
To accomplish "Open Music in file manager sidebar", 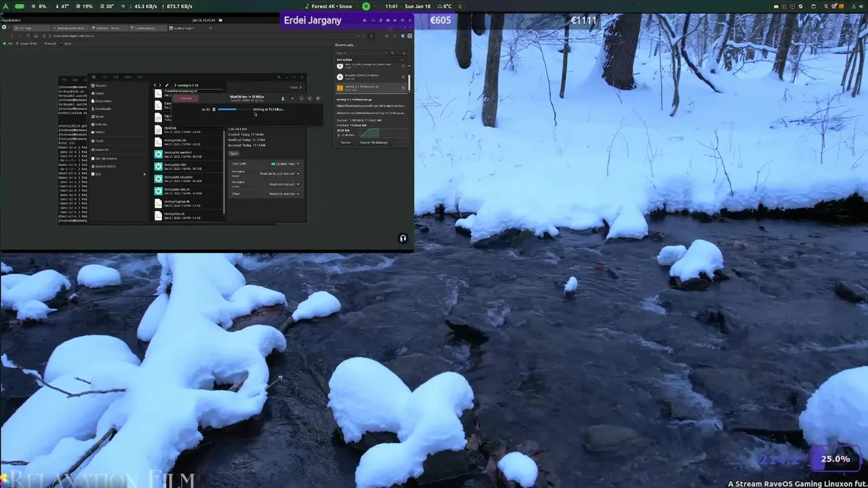I will coord(119,117).
